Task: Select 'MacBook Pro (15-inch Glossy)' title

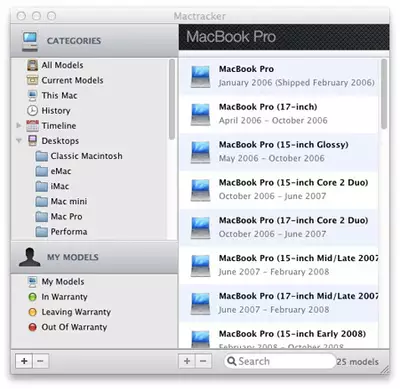Action: coord(284,145)
